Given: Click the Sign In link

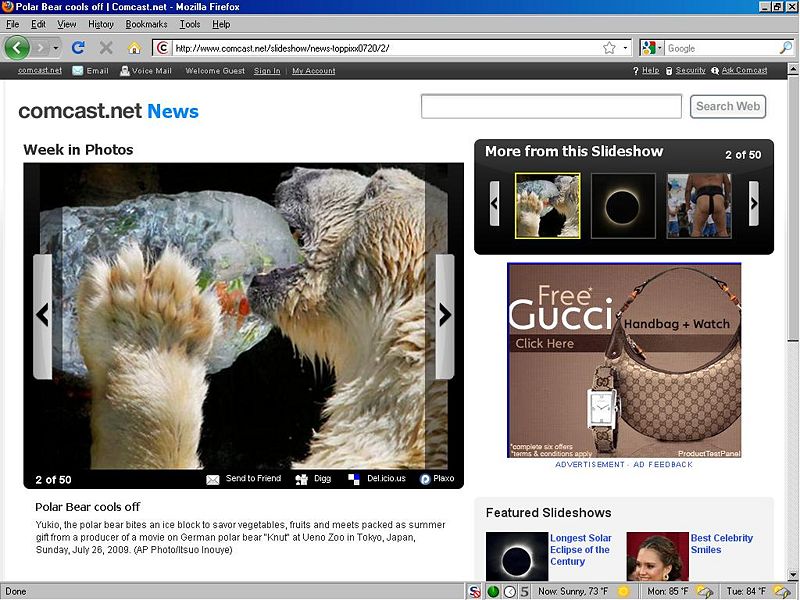Looking at the screenshot, I should 267,71.
